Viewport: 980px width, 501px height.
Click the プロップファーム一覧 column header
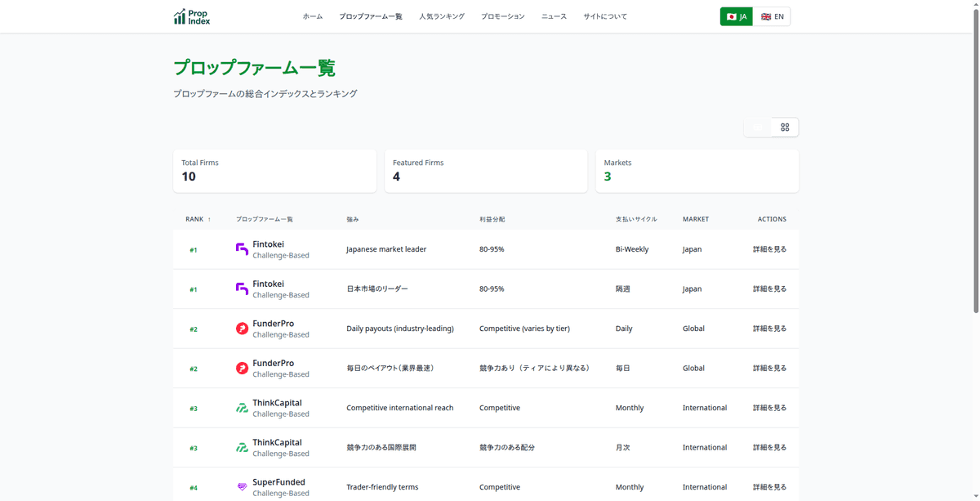tap(265, 219)
